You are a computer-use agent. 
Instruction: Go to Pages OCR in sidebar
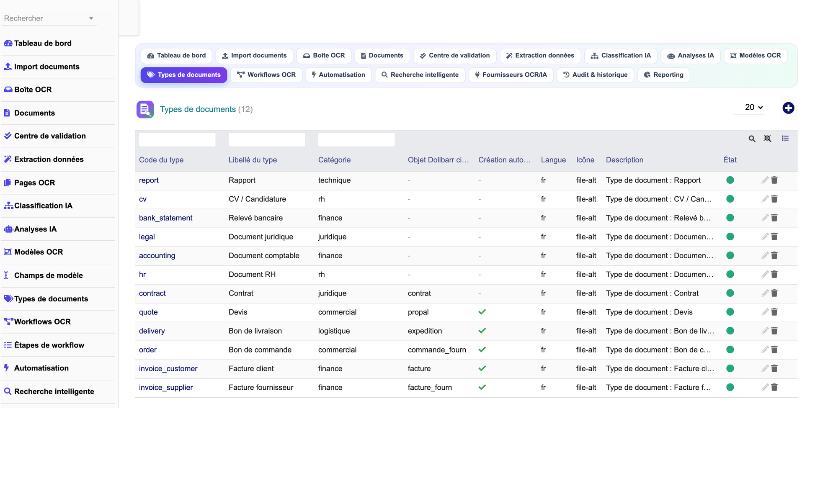tap(34, 183)
